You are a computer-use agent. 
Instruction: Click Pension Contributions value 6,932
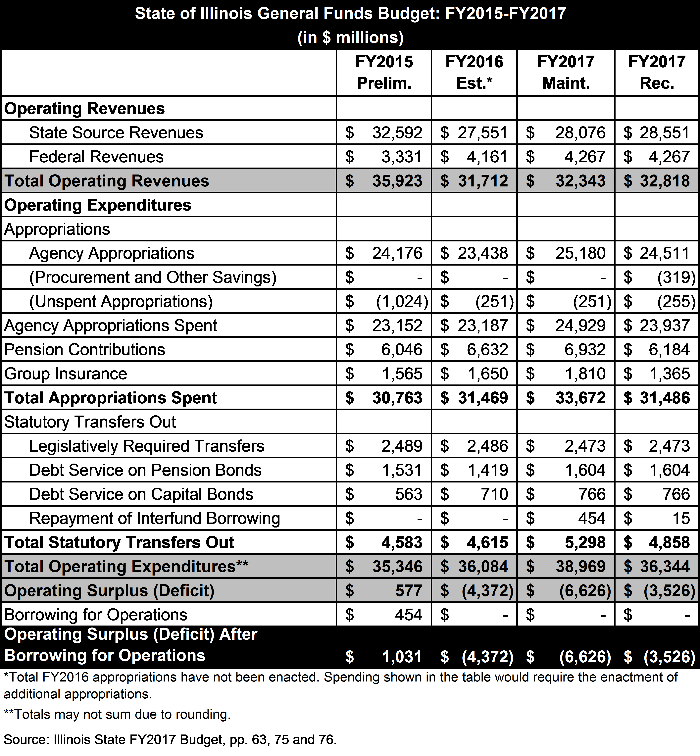coord(585,350)
